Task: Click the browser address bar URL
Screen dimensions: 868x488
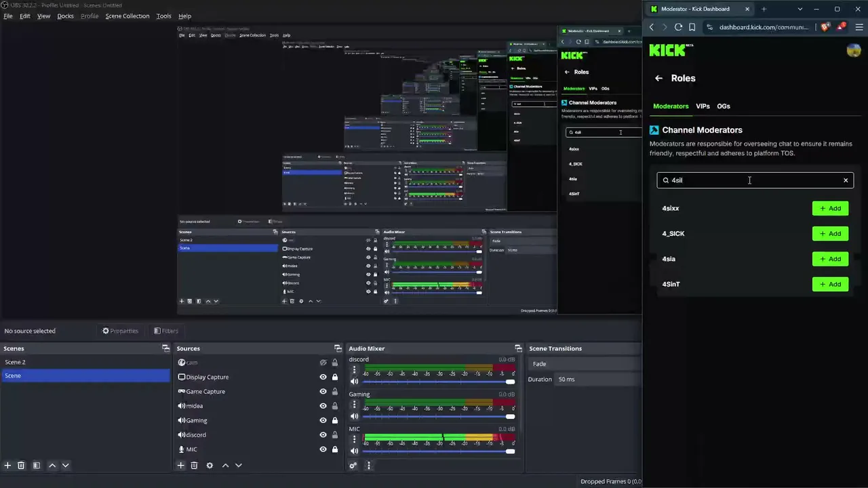Action: 764,27
